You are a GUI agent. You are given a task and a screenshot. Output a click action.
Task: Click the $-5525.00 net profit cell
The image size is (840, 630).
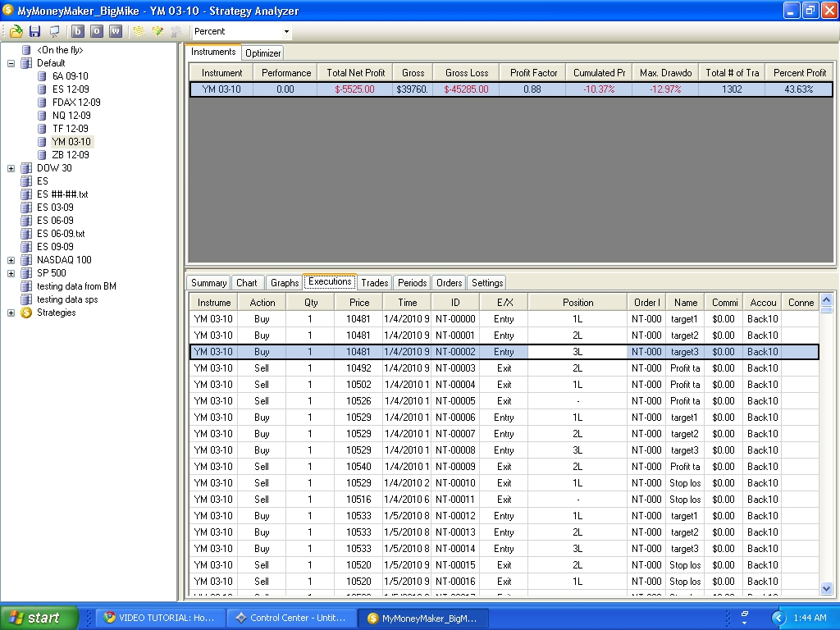tap(354, 89)
